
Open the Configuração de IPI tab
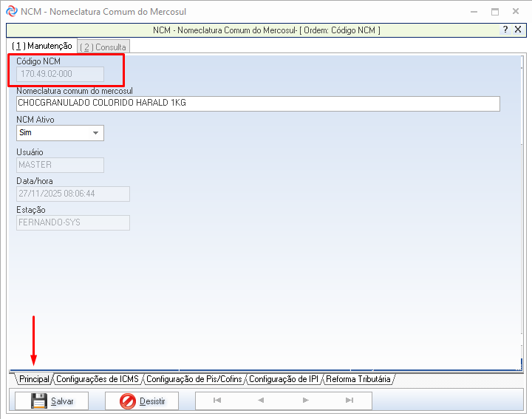point(284,379)
